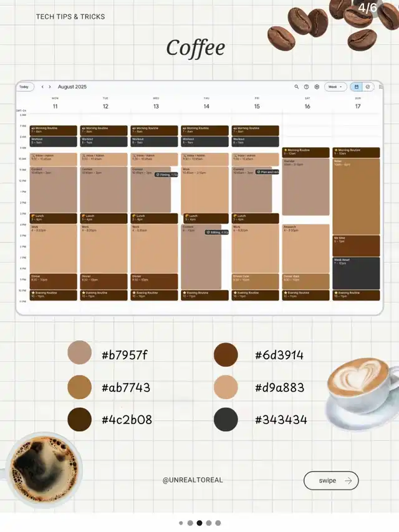Open the Week view dropdown
399x532 pixels.
click(x=335, y=87)
